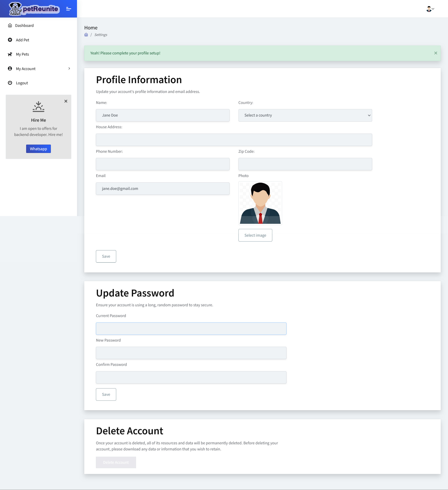Click the My Pets dog icon
This screenshot has width=448, height=490.
coord(10,54)
